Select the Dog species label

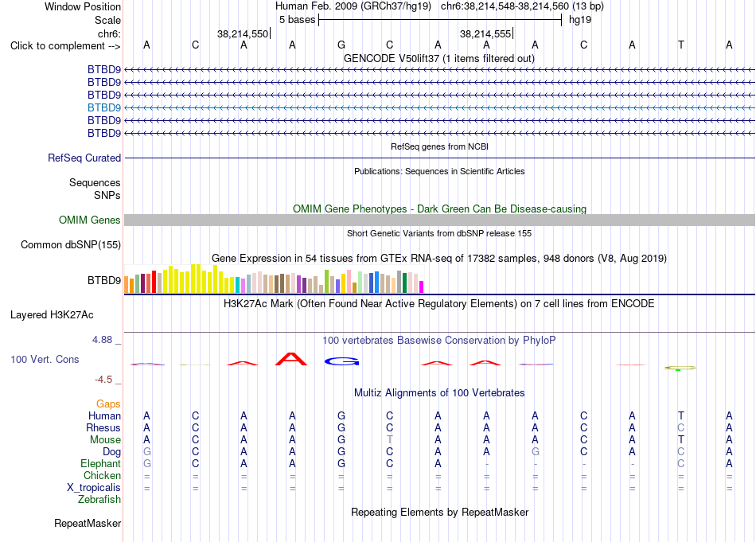point(112,452)
